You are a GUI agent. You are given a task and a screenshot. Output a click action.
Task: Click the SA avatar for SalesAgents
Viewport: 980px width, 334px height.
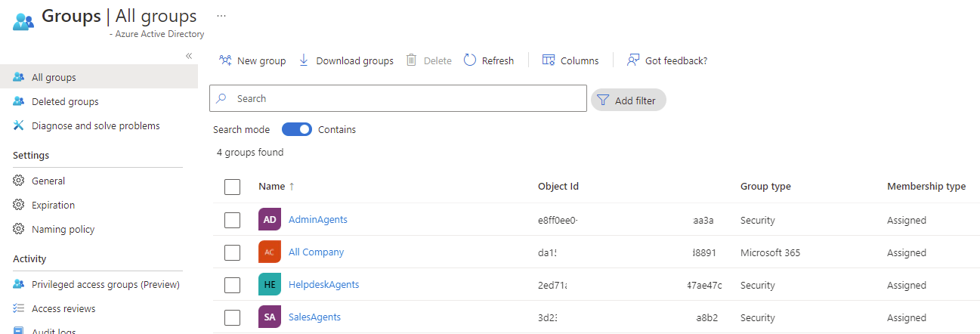[x=270, y=317]
